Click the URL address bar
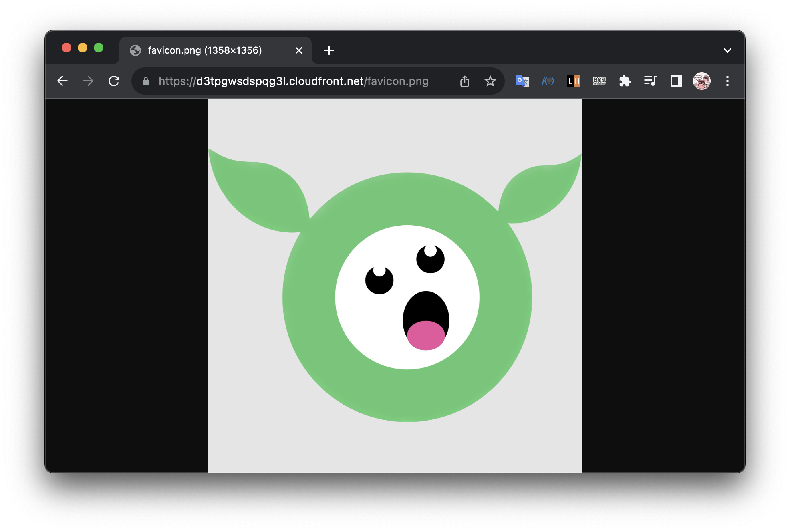 coord(293,81)
